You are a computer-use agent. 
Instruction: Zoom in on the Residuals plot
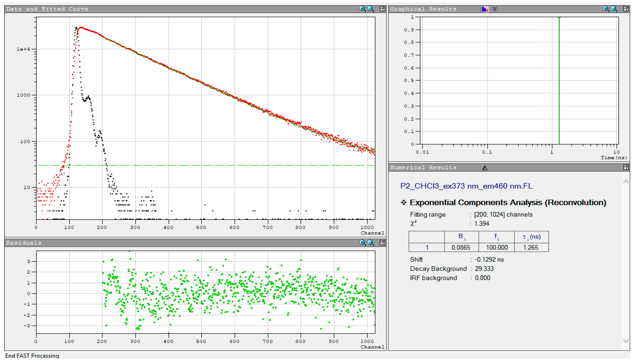pyautogui.click(x=362, y=242)
